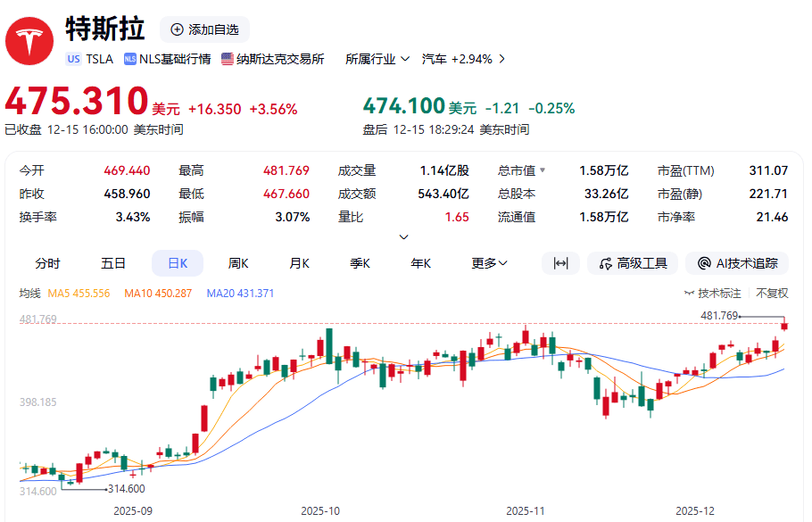Image resolution: width=812 pixels, height=522 pixels.
Task: Open the 更多 period dropdown
Action: (489, 263)
